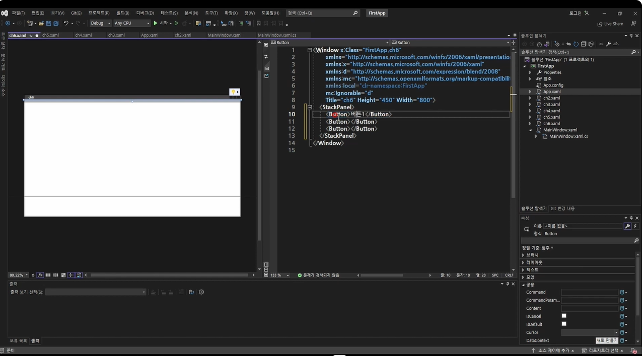644x356 pixels.
Task: Expand the 레이아웃 property category
Action: 523,262
